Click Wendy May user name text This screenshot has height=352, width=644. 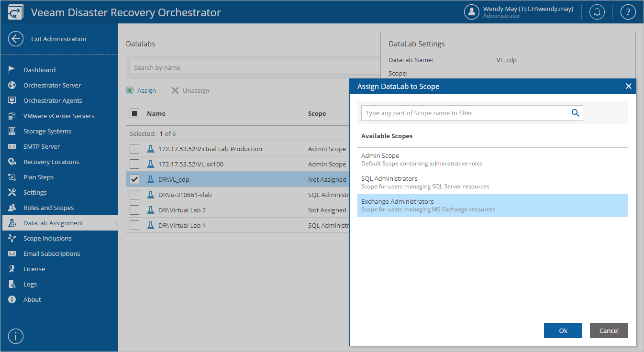528,9
